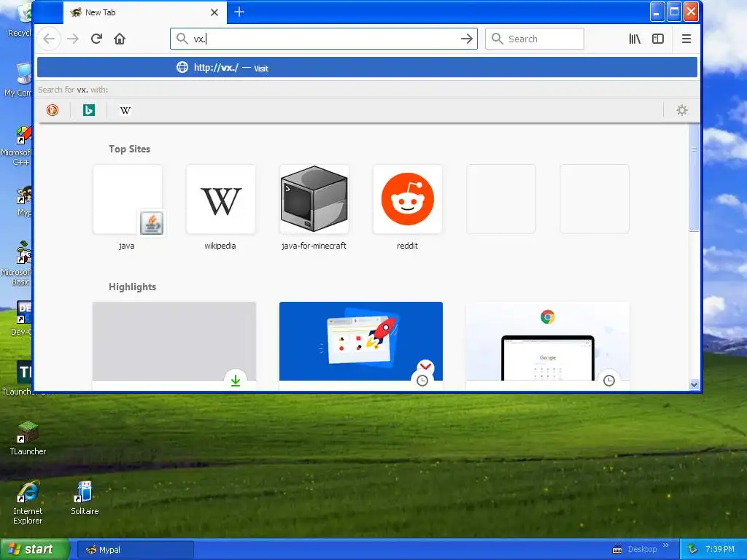Image resolution: width=747 pixels, height=560 pixels.
Task: Go to the home page icon
Action: 120,39
